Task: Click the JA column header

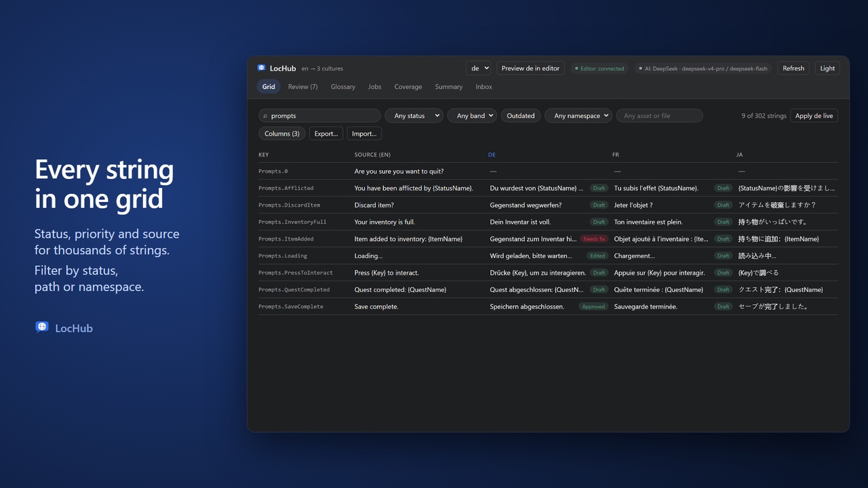Action: coord(740,155)
